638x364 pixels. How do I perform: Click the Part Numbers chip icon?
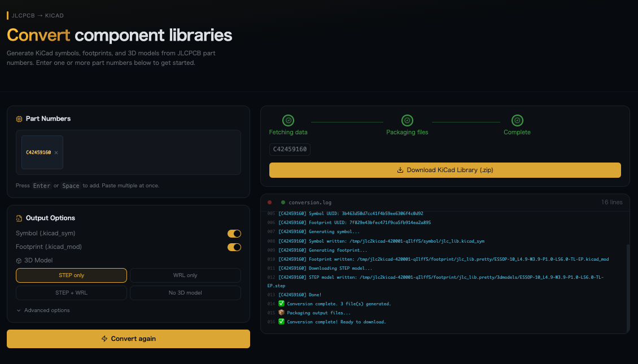19,119
